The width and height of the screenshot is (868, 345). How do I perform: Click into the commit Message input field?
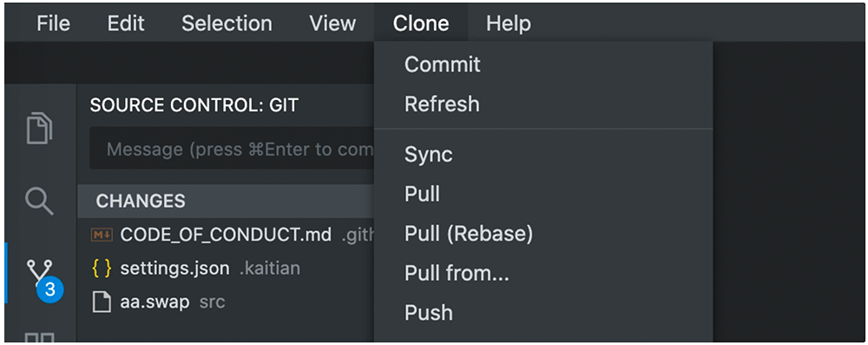(232, 148)
